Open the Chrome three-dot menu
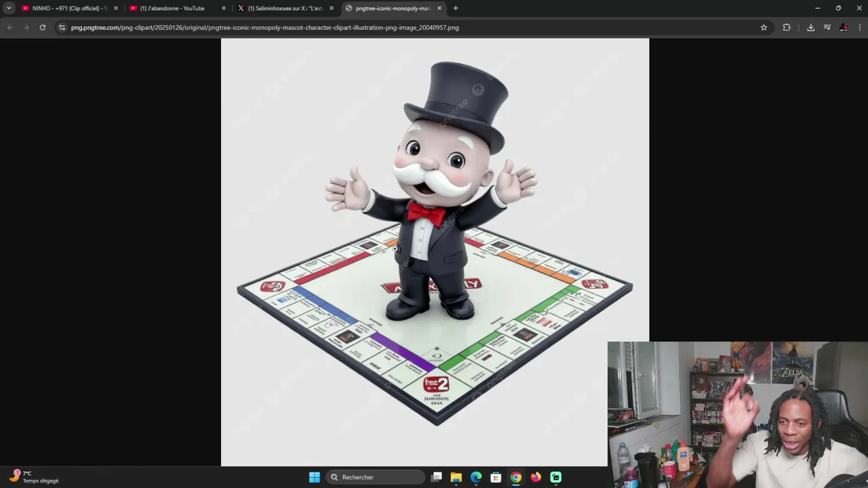 point(860,27)
